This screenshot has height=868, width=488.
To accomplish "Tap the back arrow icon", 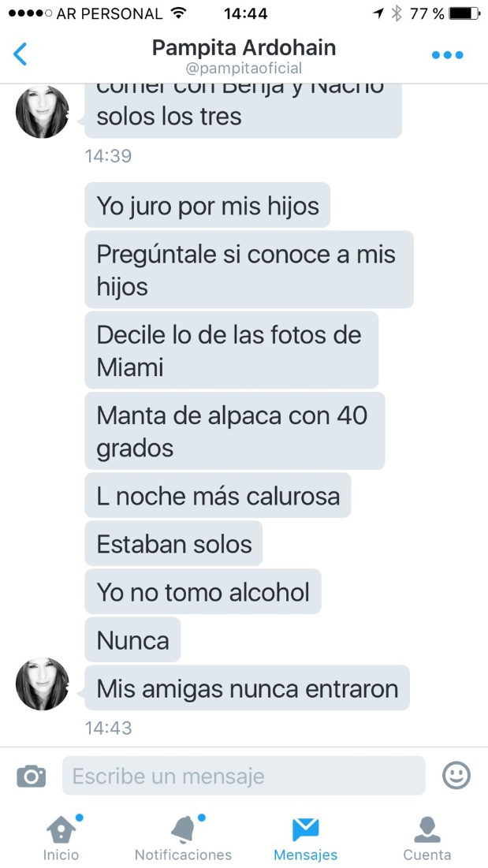I will (20, 54).
